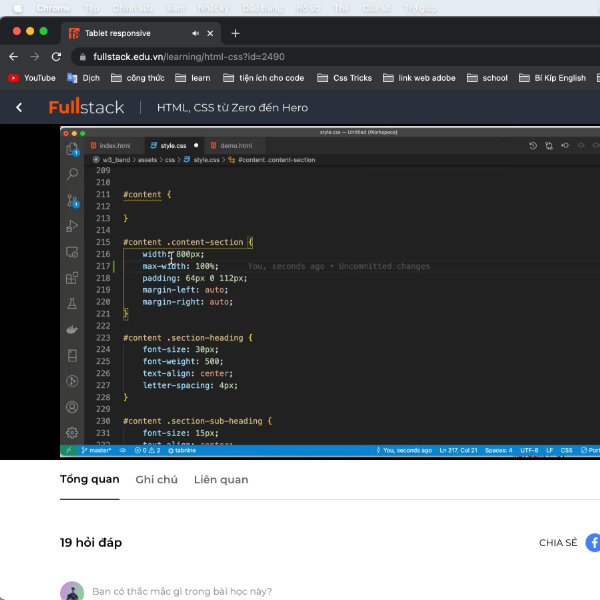
Task: Open the YouTube bookmark
Action: coord(32,78)
